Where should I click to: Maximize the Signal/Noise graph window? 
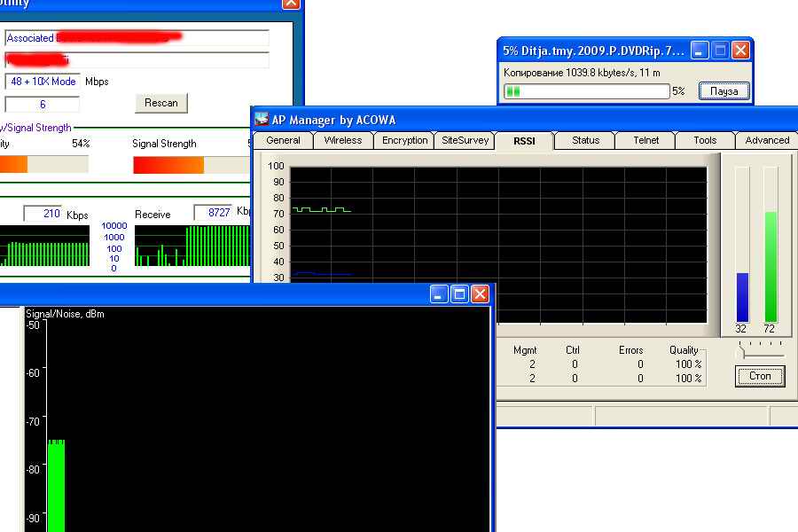point(459,293)
